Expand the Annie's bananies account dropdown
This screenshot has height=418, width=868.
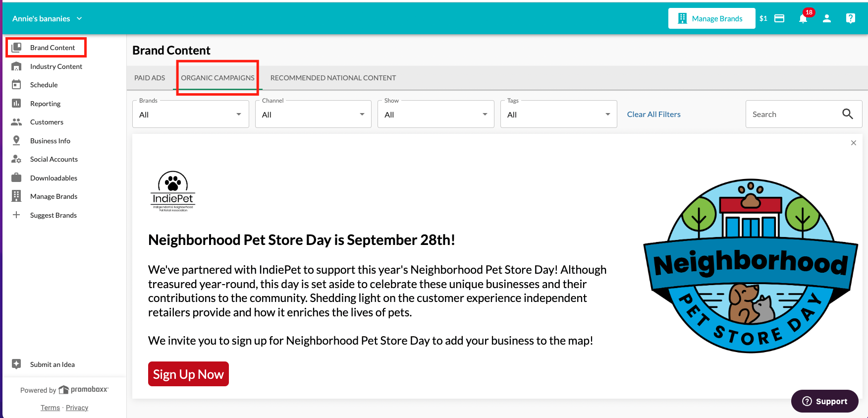(47, 18)
